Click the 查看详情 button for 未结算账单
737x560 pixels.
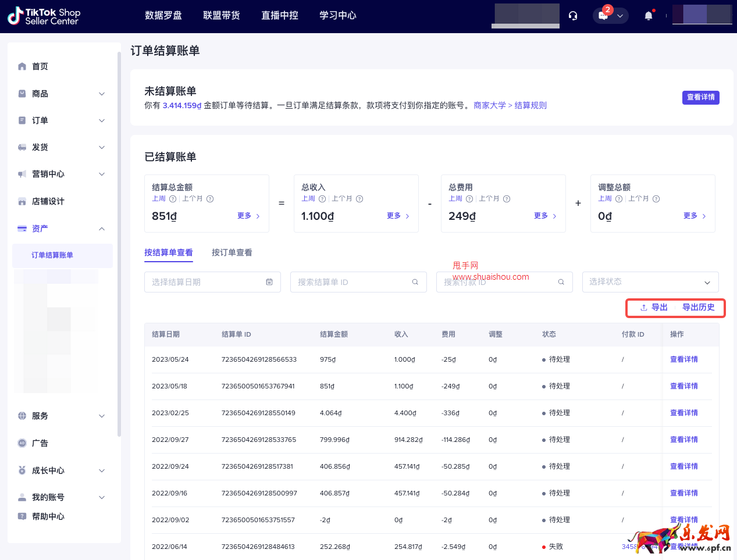[x=700, y=97]
